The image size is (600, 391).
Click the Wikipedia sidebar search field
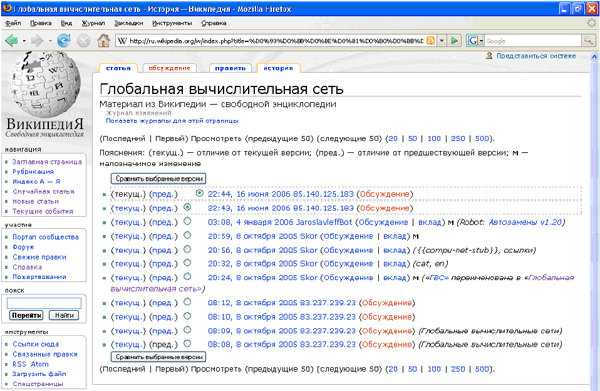coord(44,303)
